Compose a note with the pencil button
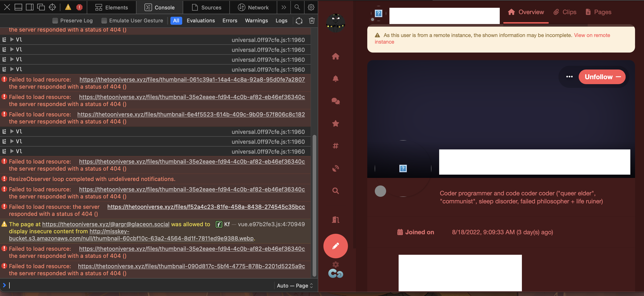The height and width of the screenshot is (296, 644). pyautogui.click(x=335, y=246)
